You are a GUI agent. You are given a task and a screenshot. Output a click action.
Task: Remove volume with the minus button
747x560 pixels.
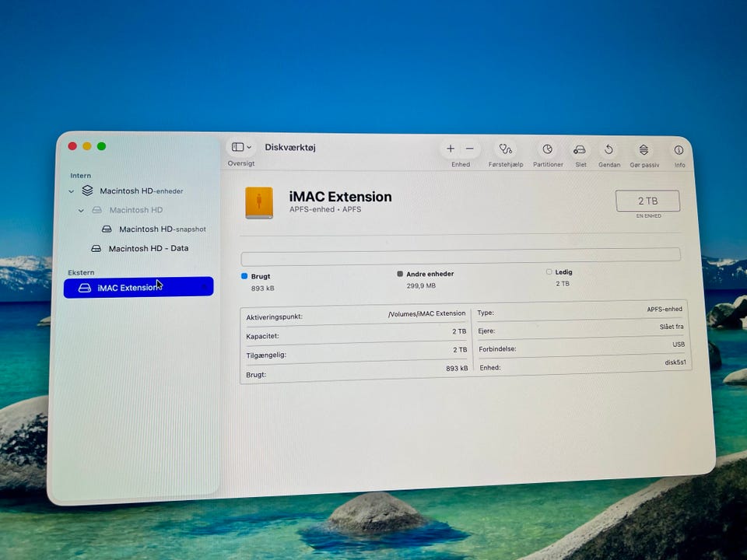(x=470, y=149)
